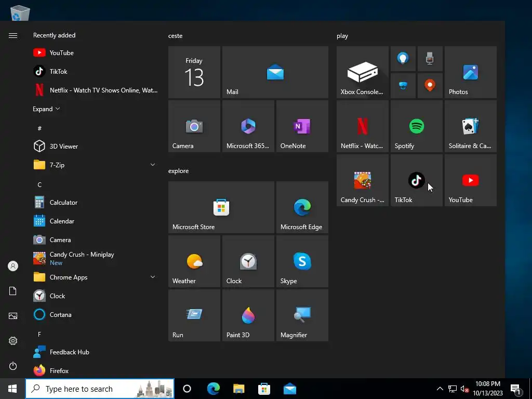
Task: Click the C letter header in app list
Action: (x=39, y=184)
